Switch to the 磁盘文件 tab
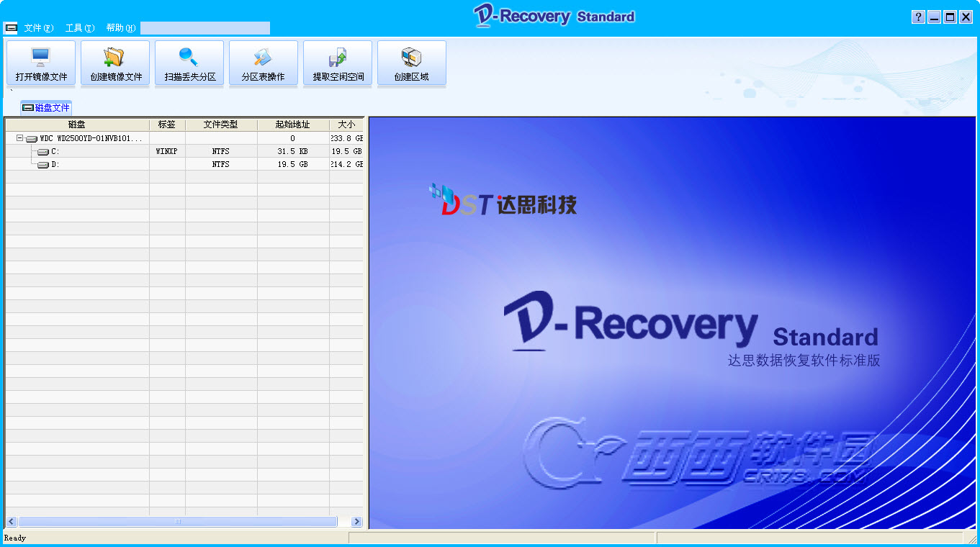 tap(47, 108)
